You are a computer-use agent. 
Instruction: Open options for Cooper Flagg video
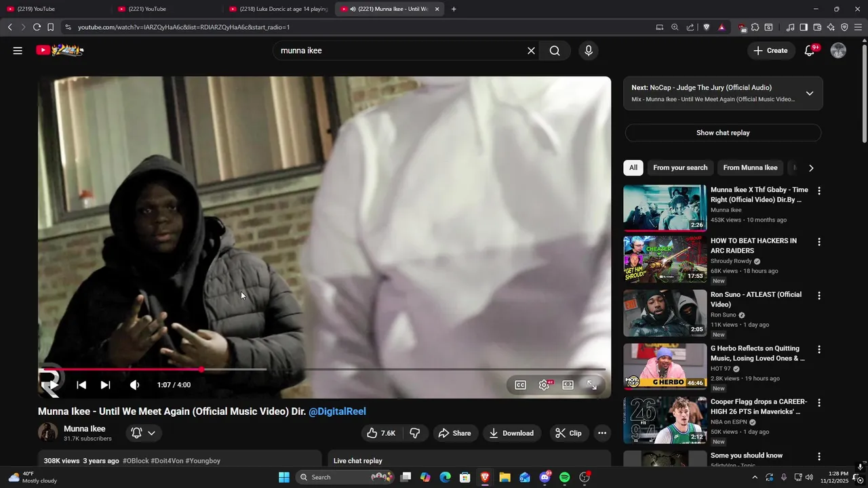pos(818,403)
